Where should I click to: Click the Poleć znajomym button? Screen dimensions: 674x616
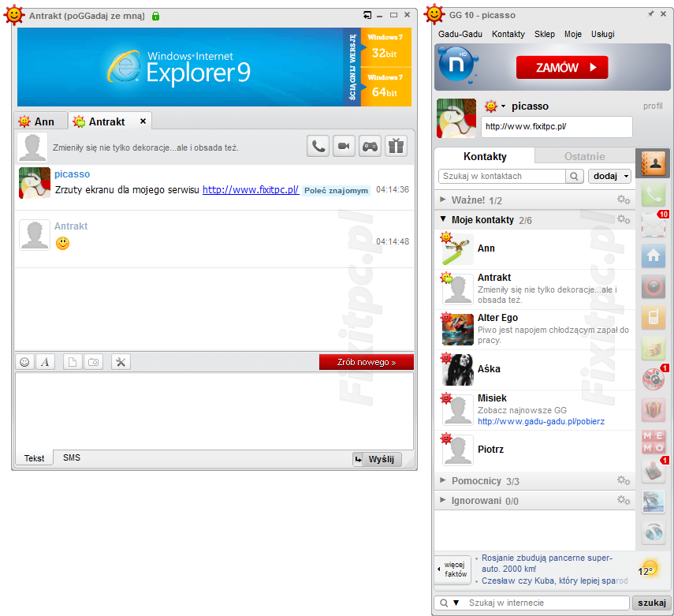click(x=336, y=191)
